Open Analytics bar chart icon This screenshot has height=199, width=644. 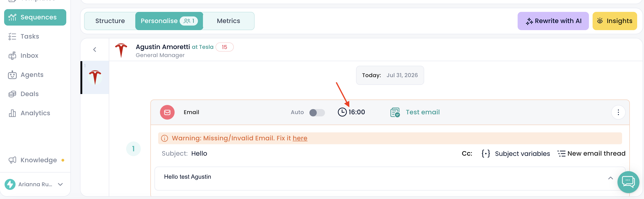point(12,113)
